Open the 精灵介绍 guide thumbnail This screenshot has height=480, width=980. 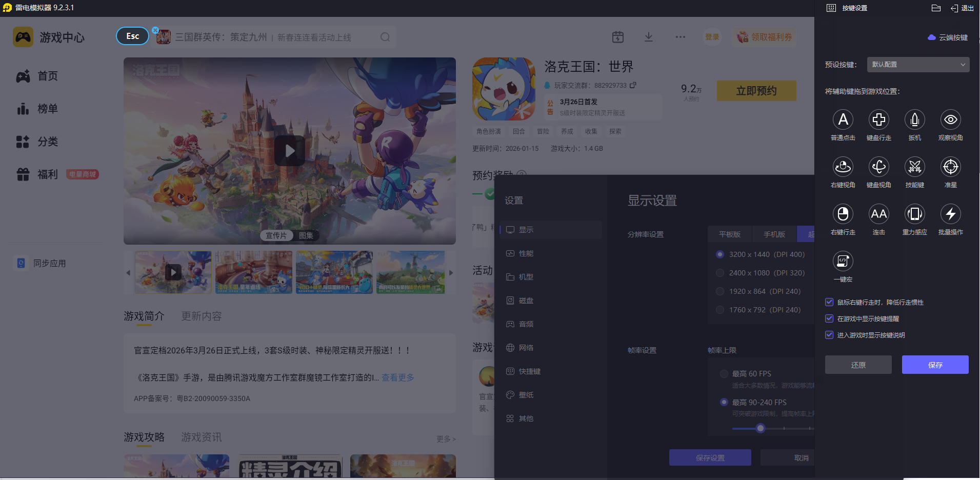(x=290, y=466)
